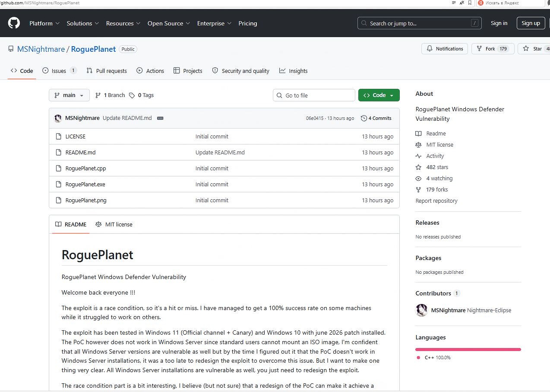550x392 pixels.
Task: Open the Projects tab
Action: pos(188,71)
